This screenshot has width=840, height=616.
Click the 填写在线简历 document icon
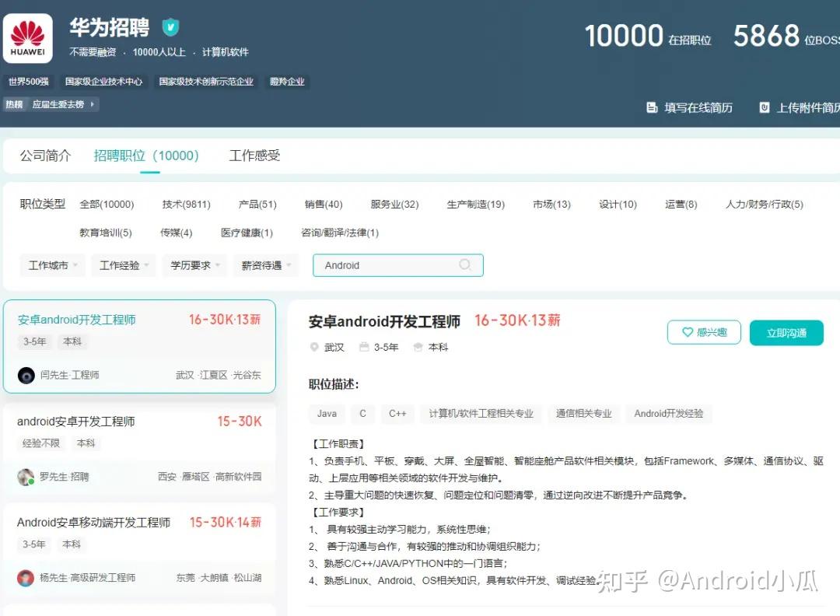click(652, 107)
